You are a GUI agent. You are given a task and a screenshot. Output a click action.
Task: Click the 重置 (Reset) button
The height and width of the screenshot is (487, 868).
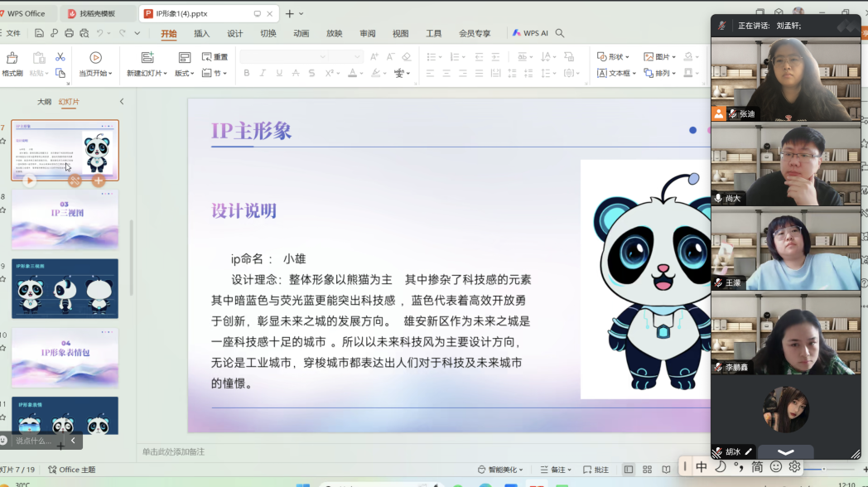[217, 56]
